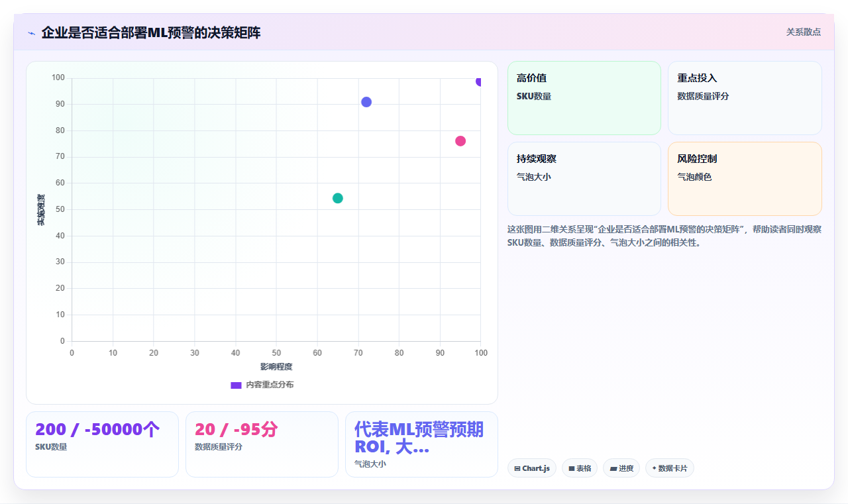Click the 进度 tag chip
Viewport: 848px width, 504px height.
point(621,468)
